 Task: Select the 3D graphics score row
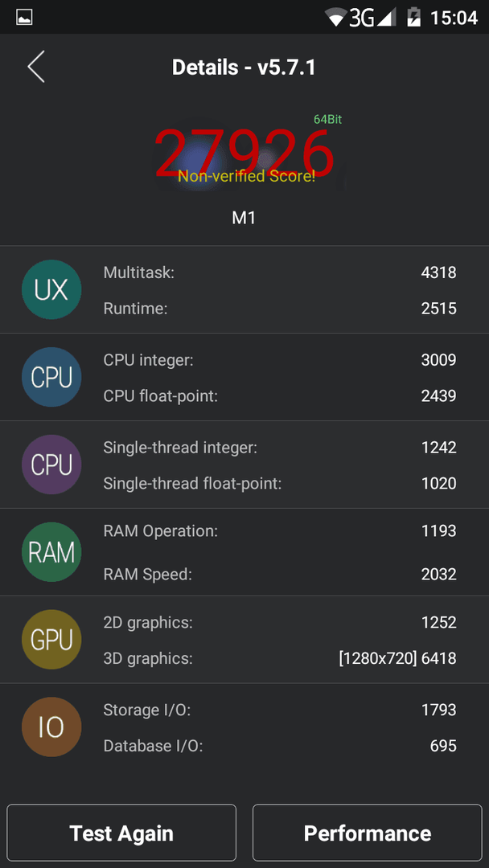pyautogui.click(x=280, y=658)
